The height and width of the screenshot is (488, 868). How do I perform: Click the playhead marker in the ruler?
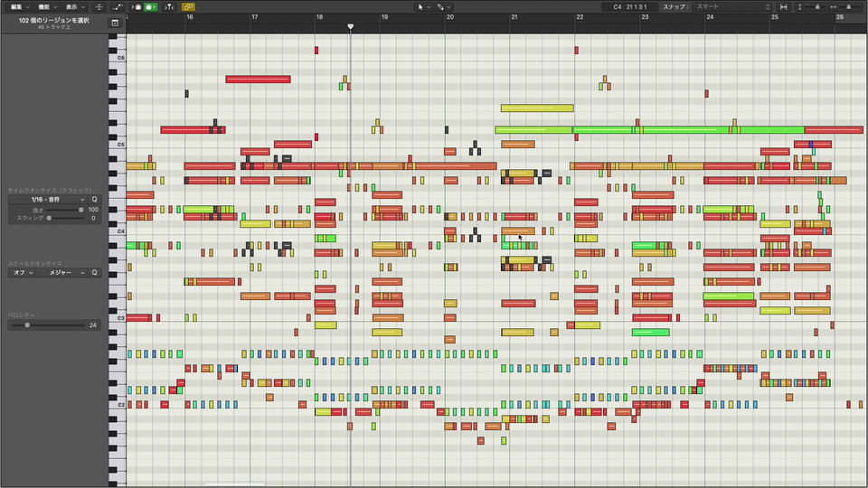pos(350,26)
